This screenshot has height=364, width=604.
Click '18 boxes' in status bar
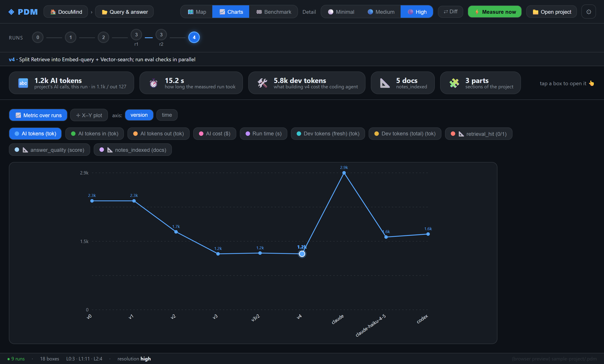50,359
